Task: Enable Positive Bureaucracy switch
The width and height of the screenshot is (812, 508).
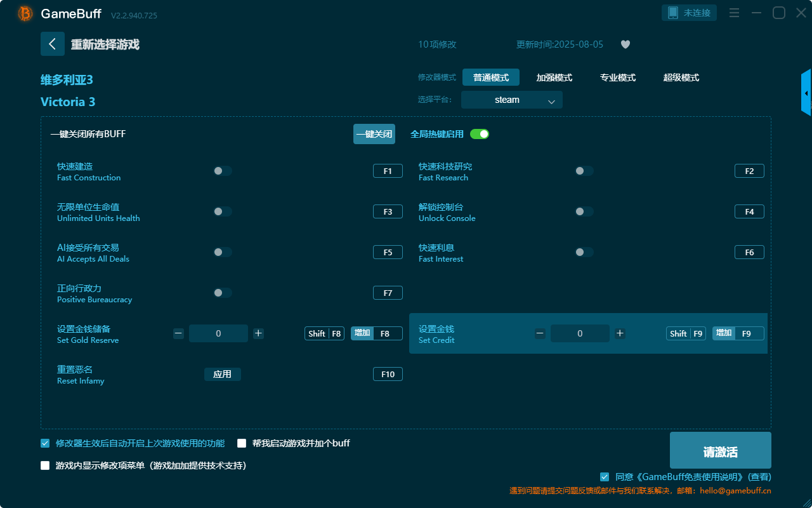Action: click(x=223, y=293)
